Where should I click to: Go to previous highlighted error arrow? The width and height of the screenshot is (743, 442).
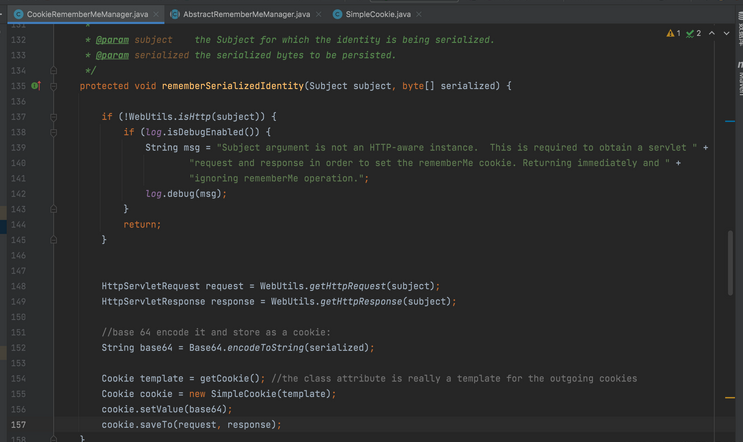tap(712, 33)
